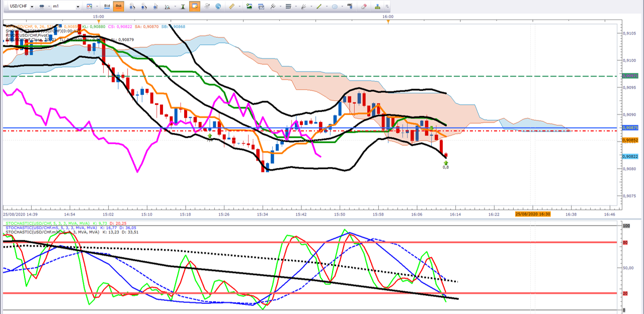Select the green trend line tool
Screen dimensions: 644x314
tap(318, 7)
